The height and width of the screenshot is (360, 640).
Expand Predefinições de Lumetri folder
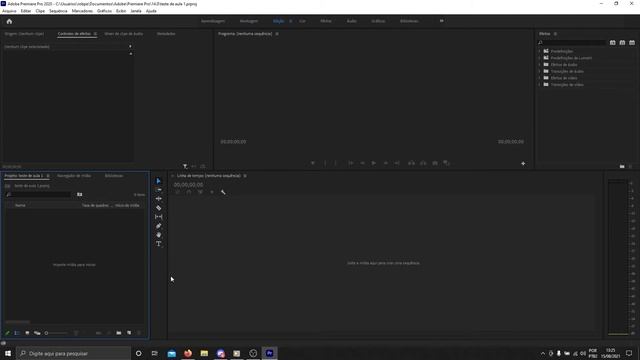[x=539, y=58]
